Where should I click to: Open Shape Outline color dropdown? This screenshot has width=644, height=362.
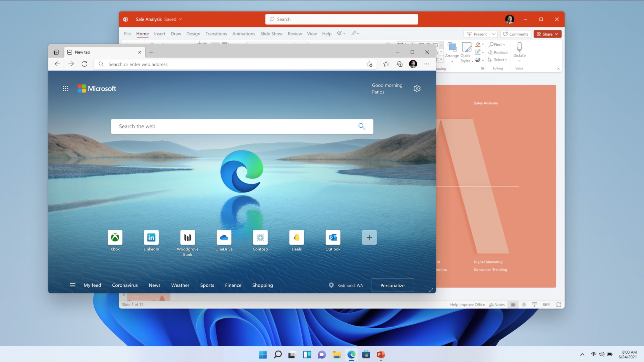click(x=483, y=52)
